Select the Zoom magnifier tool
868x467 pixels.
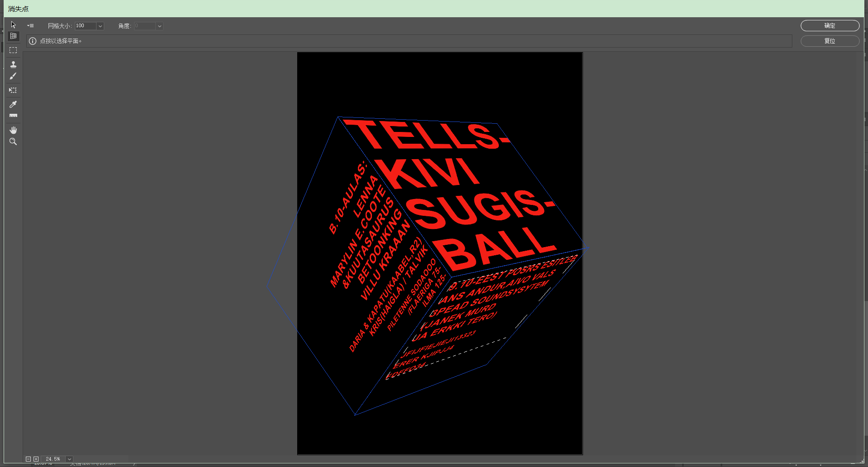click(13, 141)
